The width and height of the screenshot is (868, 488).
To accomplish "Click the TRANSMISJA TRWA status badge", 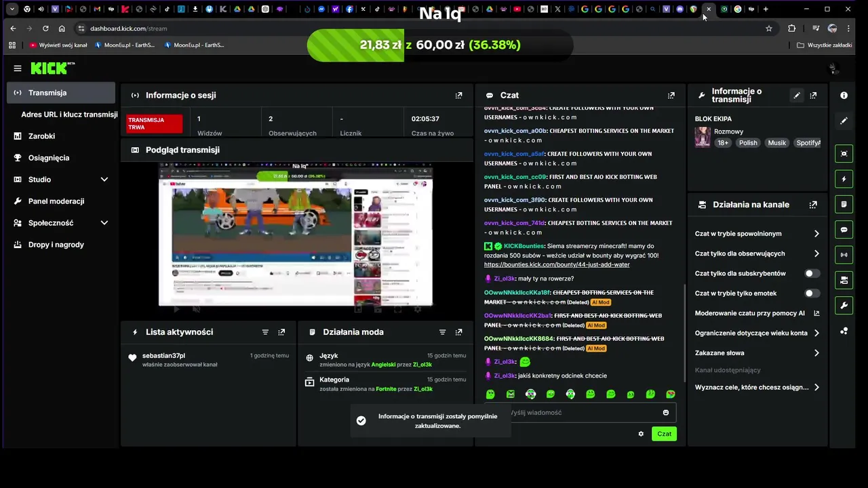I will click(155, 124).
